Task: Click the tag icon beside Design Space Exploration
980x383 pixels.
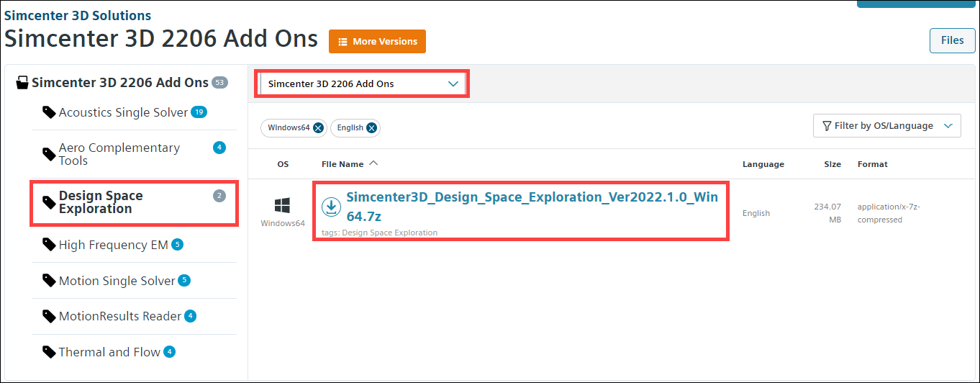Action: click(x=49, y=203)
